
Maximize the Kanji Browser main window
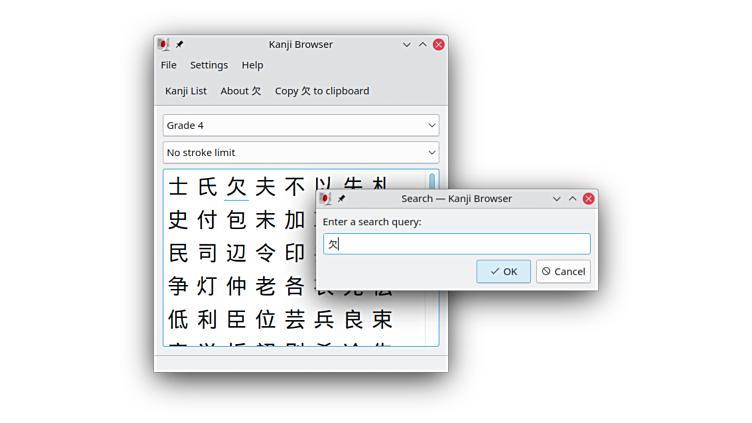tap(423, 44)
